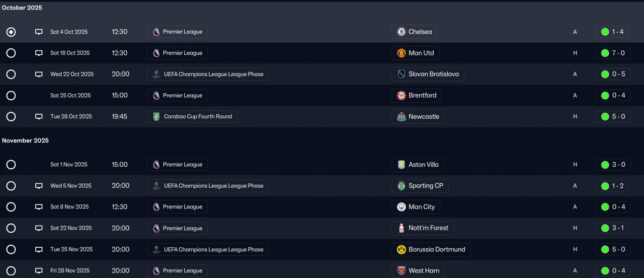This screenshot has height=278, width=644.
Task: Select the radio button for Brentford fixture
Action: pyautogui.click(x=11, y=95)
